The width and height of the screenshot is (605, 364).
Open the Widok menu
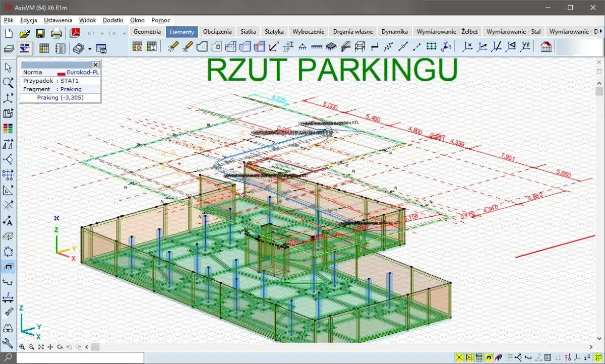[x=88, y=20]
